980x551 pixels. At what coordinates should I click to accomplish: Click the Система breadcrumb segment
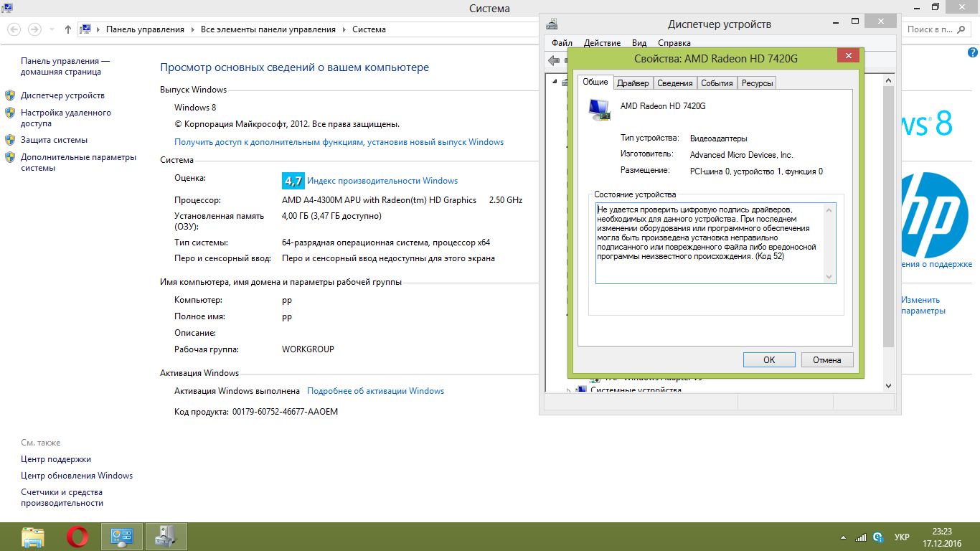click(369, 29)
